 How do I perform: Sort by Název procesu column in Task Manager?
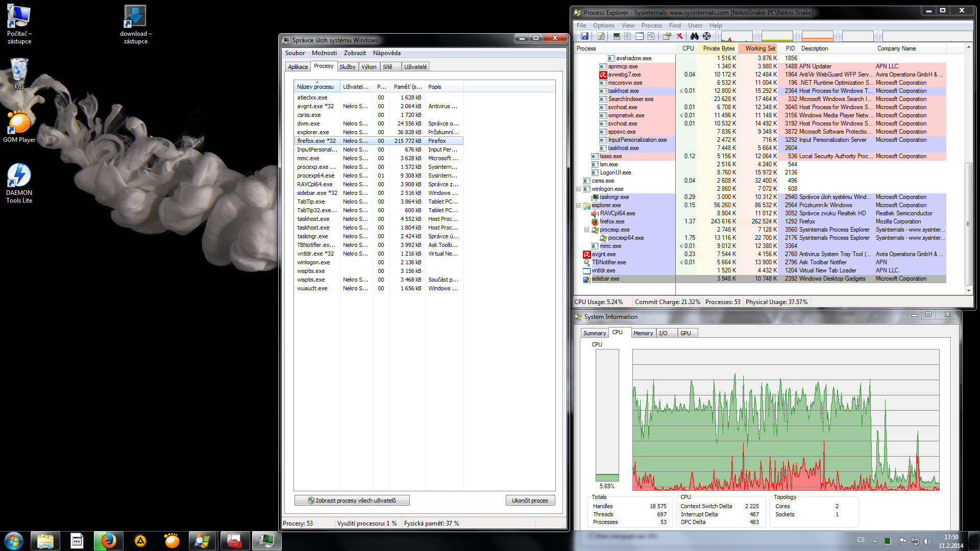click(317, 87)
